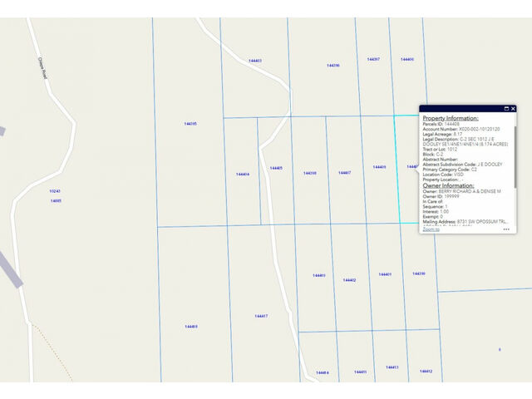Select parcel 144402 in lower area
Viewport: 532px width, 399px height.
coord(349,280)
